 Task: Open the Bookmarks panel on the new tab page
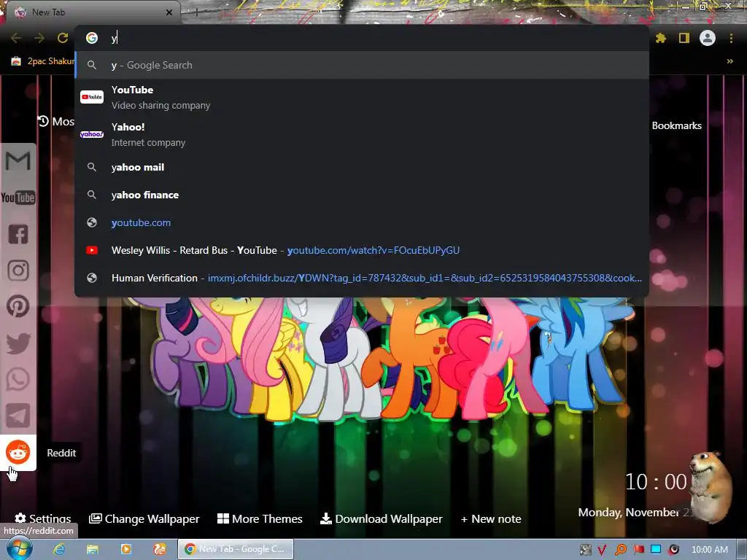pyautogui.click(x=676, y=125)
